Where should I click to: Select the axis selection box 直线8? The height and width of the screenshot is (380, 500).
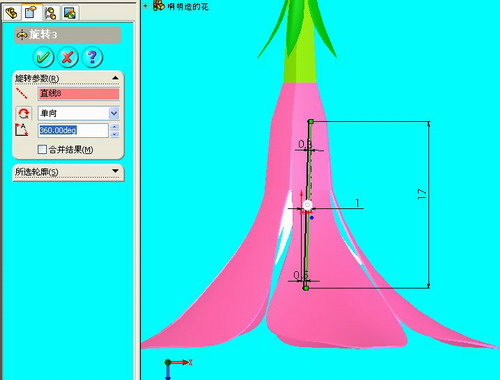pyautogui.click(x=79, y=94)
